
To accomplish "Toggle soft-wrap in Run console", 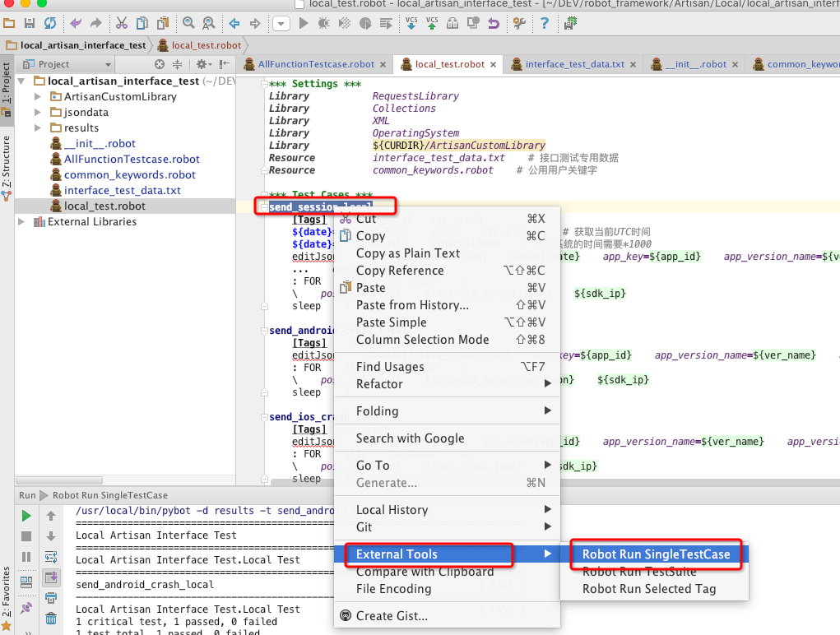I will [51, 557].
